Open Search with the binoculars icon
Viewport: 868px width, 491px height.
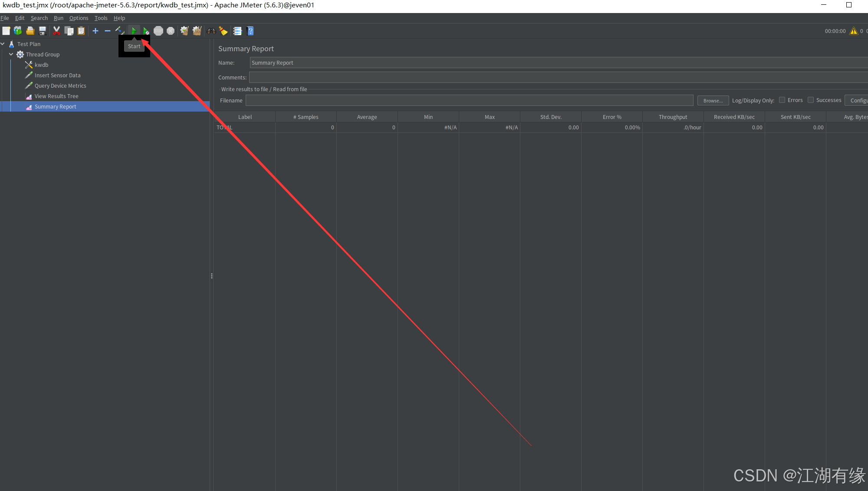point(211,31)
